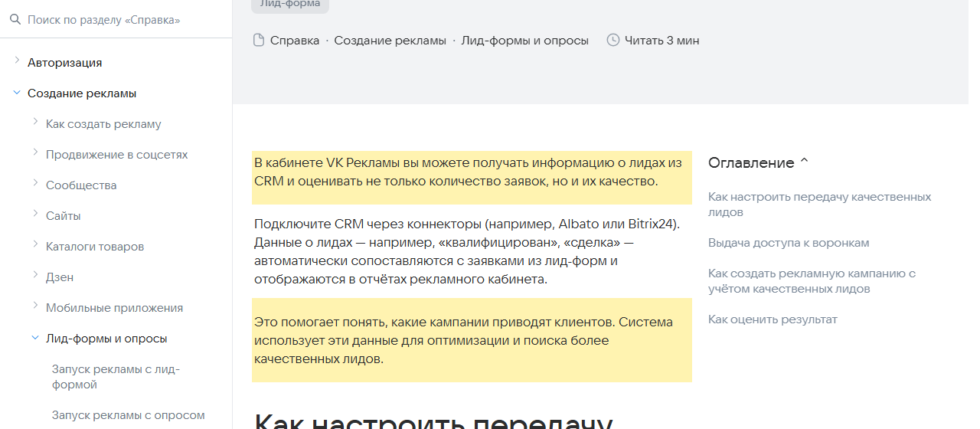Click the search magnifier icon
Image resolution: width=980 pixels, height=429 pixels.
pos(15,19)
